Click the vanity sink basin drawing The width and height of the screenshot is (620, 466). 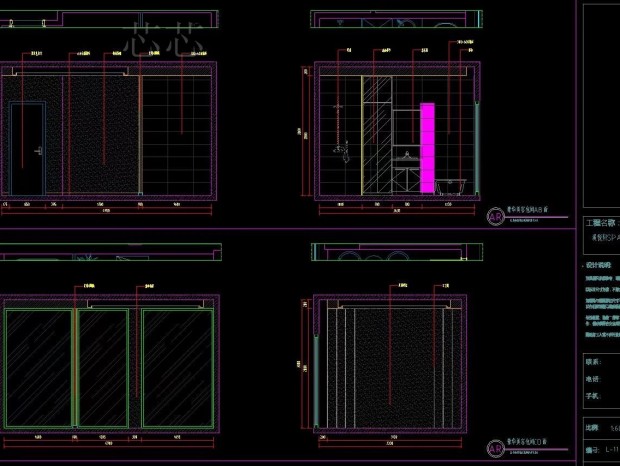408,157
